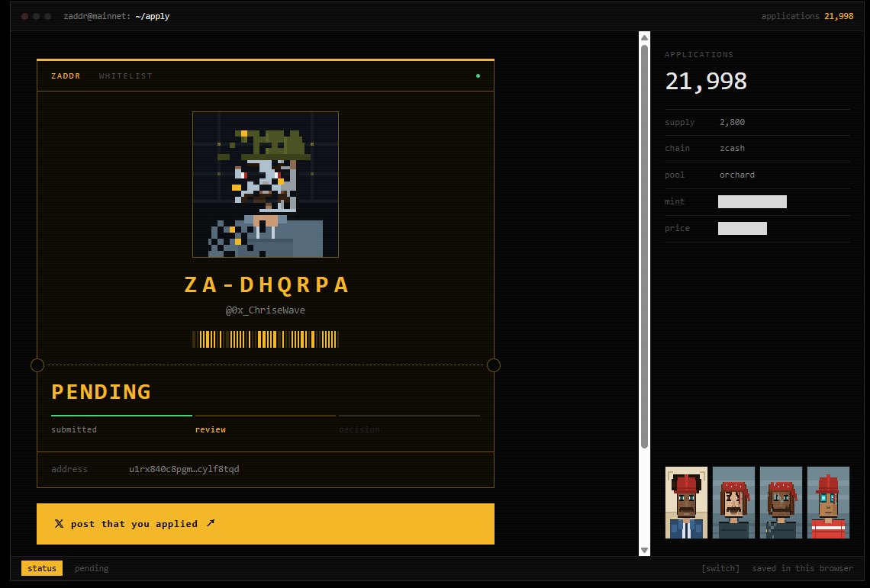Image resolution: width=870 pixels, height=588 pixels.
Task: Click the redacted mint value bar
Action: click(752, 201)
